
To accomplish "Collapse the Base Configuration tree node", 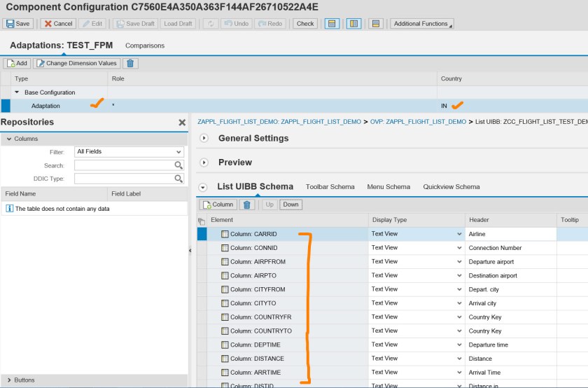I will [17, 92].
